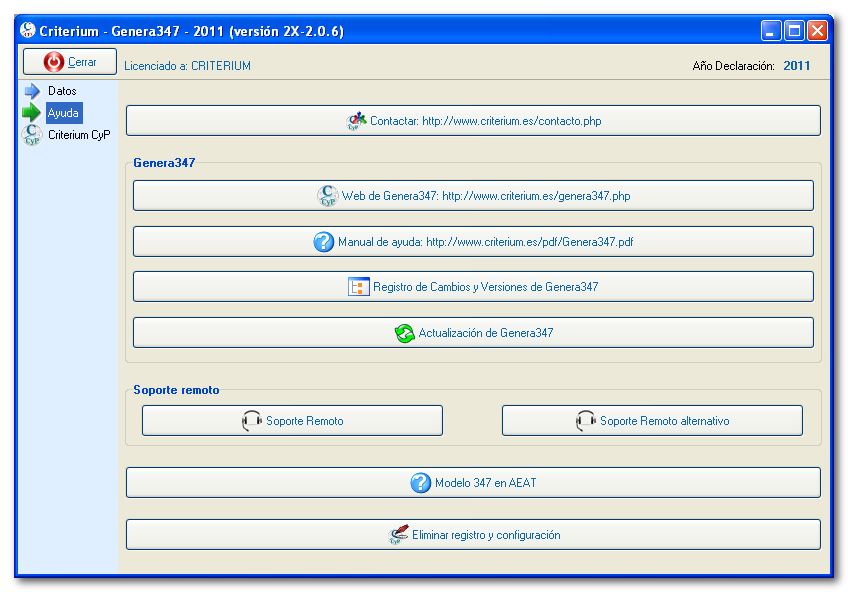Screen dimensions: 848x592
Task: Click the 2011 declaration year value
Action: click(x=797, y=66)
